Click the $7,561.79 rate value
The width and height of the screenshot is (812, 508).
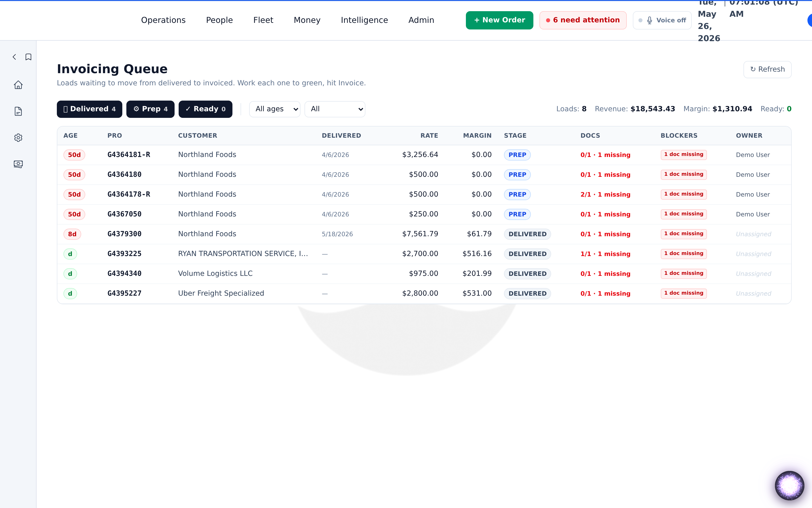[x=420, y=234]
